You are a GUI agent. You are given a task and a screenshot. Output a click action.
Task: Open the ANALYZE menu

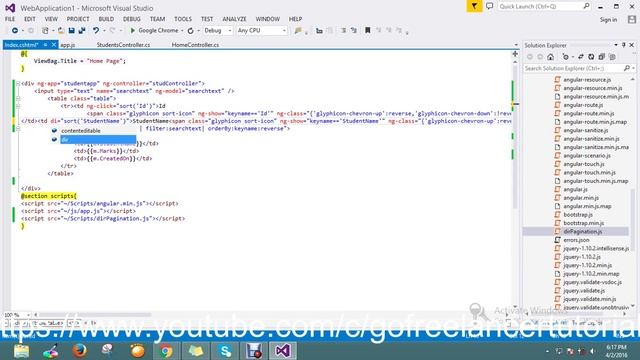pyautogui.click(x=234, y=19)
